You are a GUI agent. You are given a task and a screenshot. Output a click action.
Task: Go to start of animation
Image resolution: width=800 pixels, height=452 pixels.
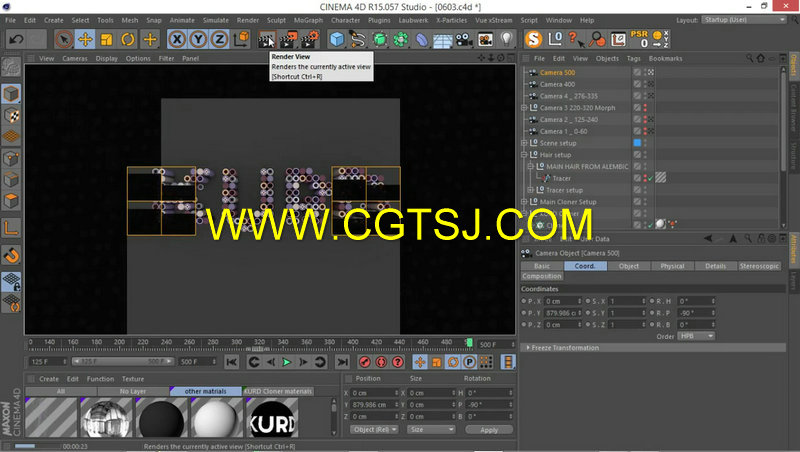point(232,362)
